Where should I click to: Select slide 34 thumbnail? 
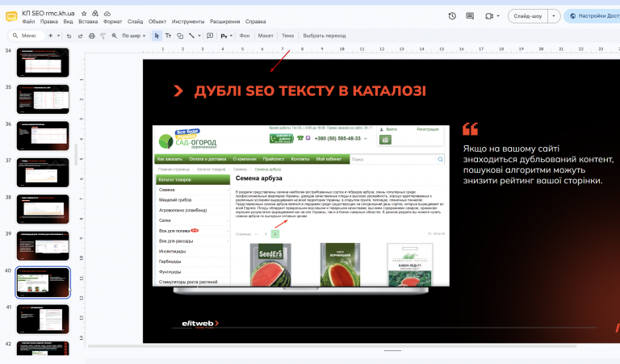click(43, 62)
